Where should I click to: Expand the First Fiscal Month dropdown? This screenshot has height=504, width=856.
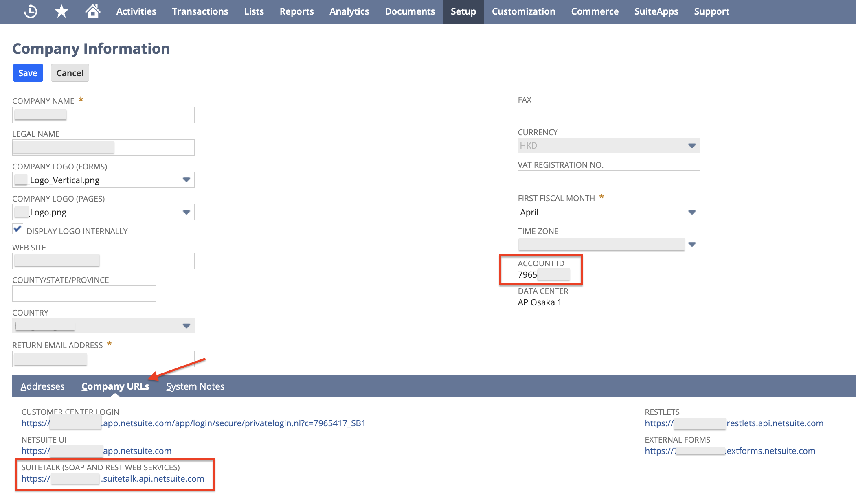click(x=693, y=212)
